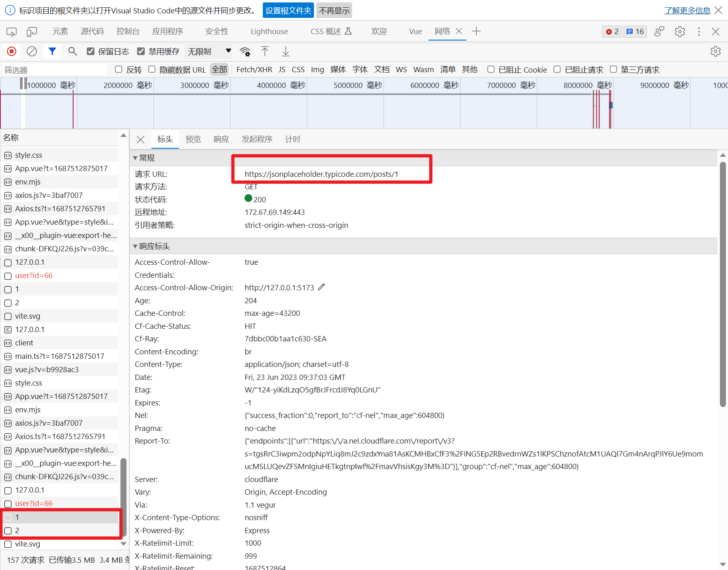Select failed request user?id=66 at bottom
The height and width of the screenshot is (570, 728).
(59, 503)
